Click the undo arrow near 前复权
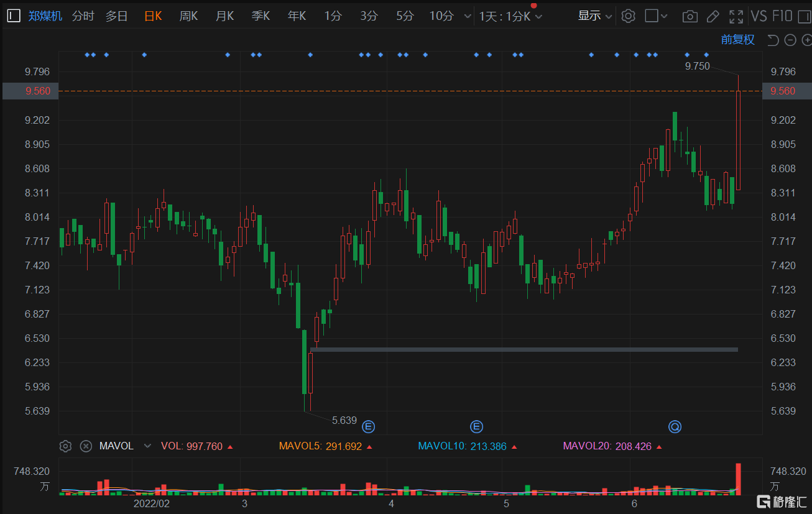The width and height of the screenshot is (812, 514). tap(773, 40)
